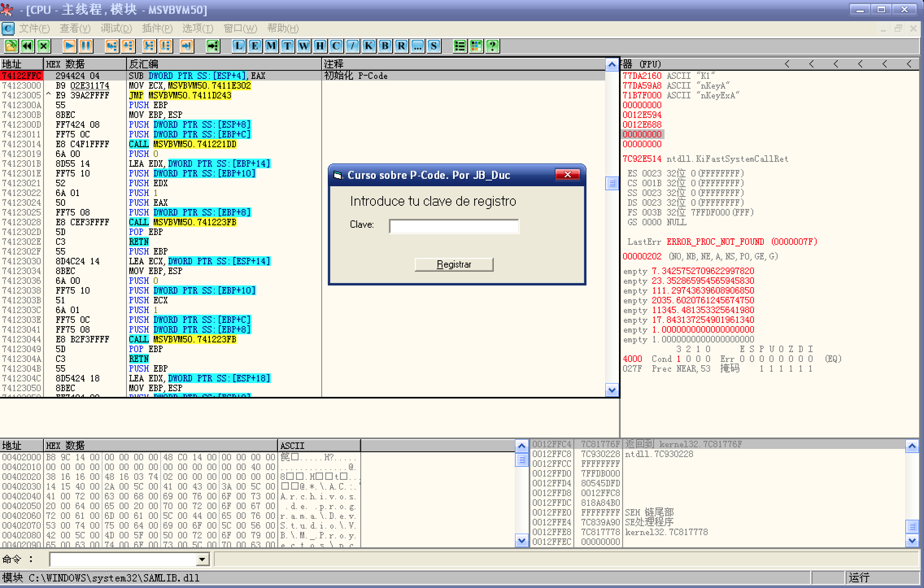Image resolution: width=924 pixels, height=588 pixels.
Task: Open file with green folder icon
Action: point(11,46)
